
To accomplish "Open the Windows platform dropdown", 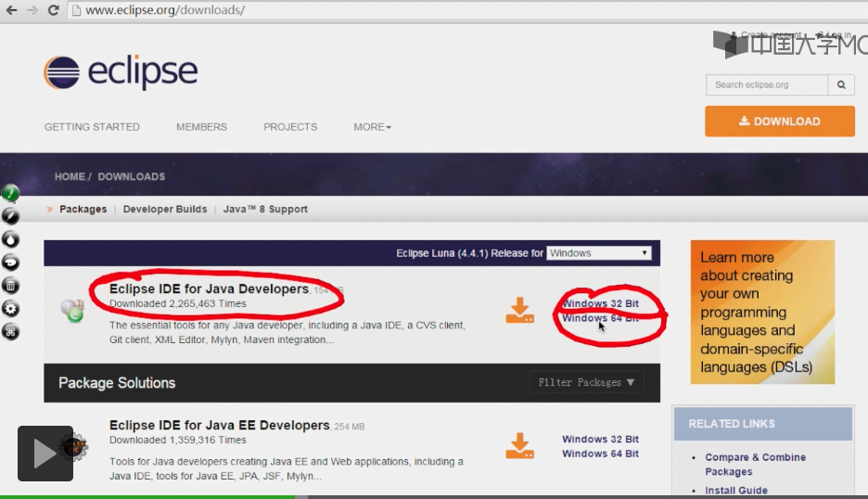I will pos(598,253).
